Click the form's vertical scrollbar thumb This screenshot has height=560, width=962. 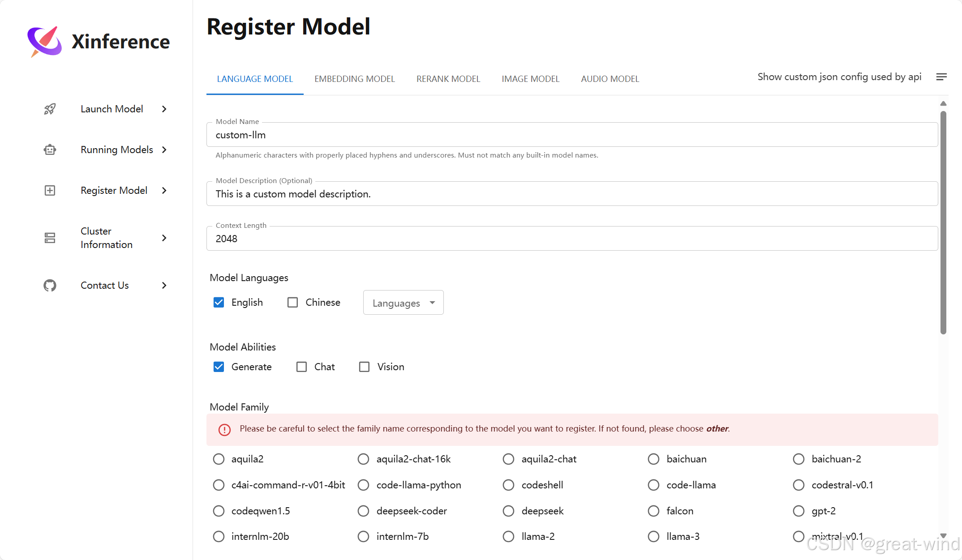tap(943, 222)
